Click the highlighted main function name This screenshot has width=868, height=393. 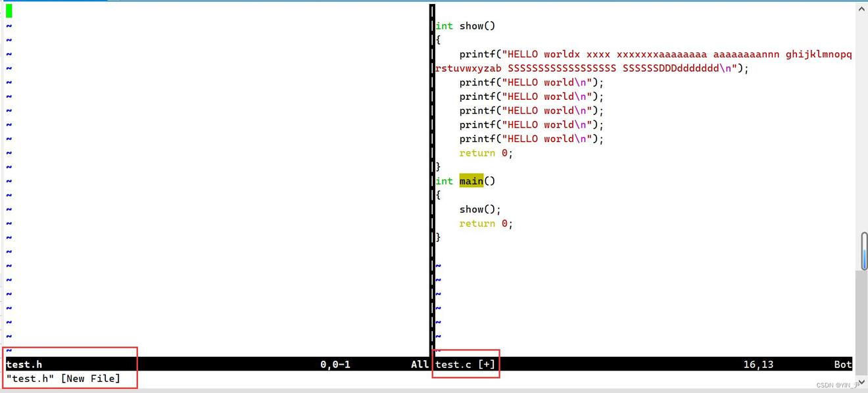(471, 181)
